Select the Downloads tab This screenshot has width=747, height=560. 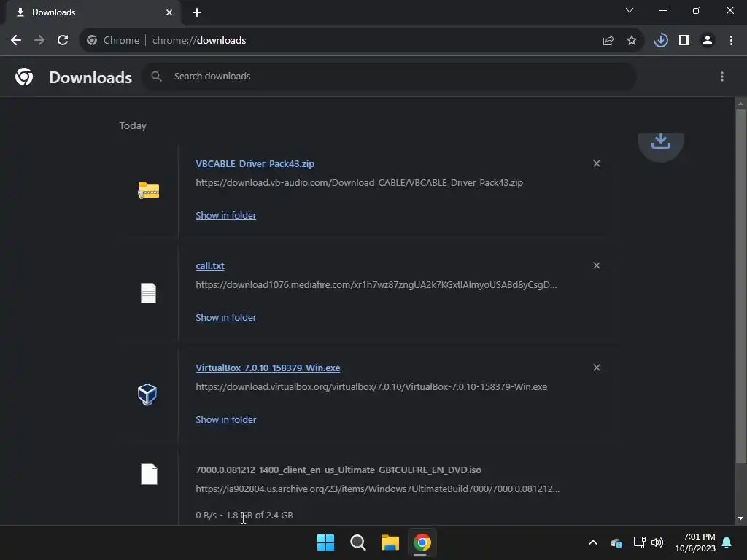(93, 12)
